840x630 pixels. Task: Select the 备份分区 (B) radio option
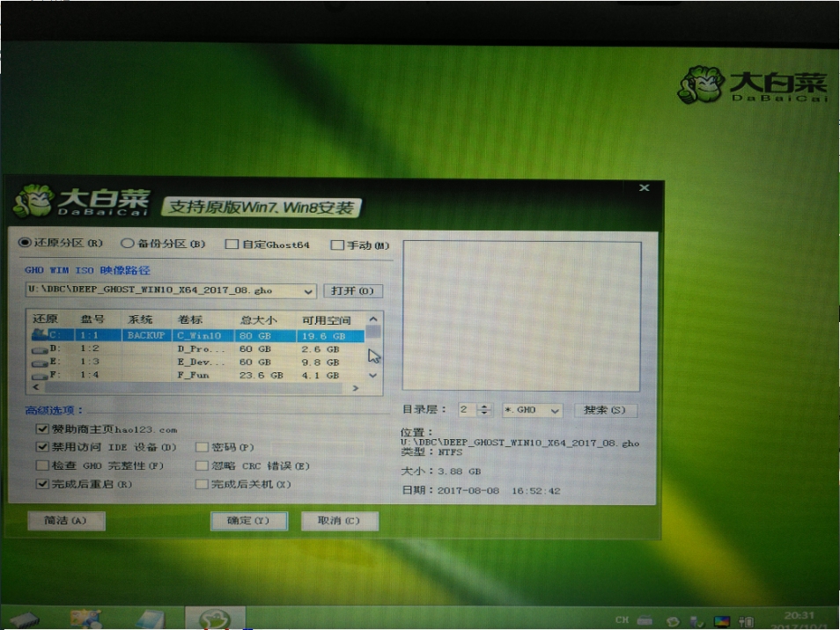164,244
